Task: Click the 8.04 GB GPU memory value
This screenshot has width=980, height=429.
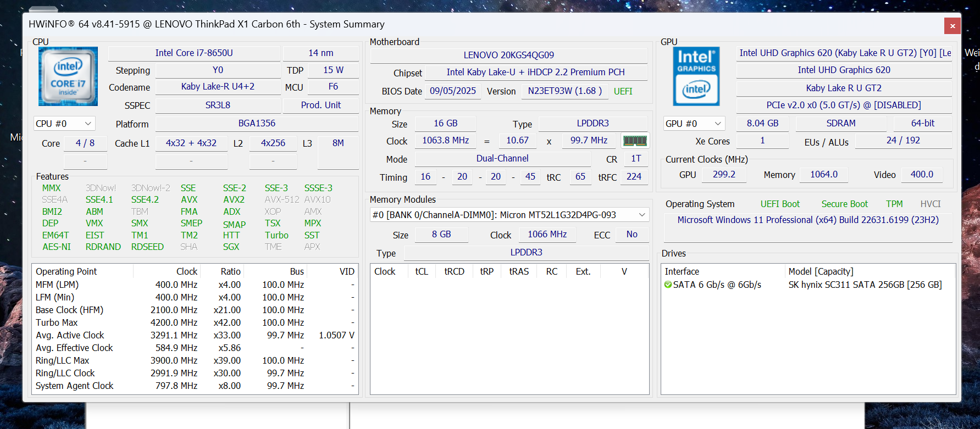Action: pos(762,124)
